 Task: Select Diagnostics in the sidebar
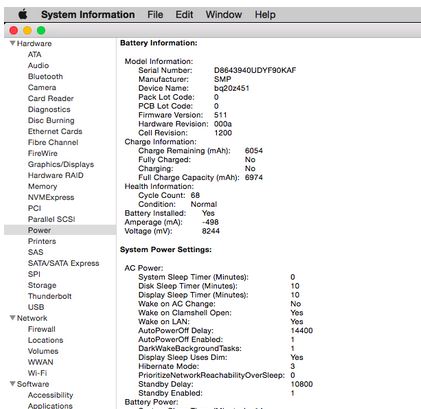click(49, 109)
